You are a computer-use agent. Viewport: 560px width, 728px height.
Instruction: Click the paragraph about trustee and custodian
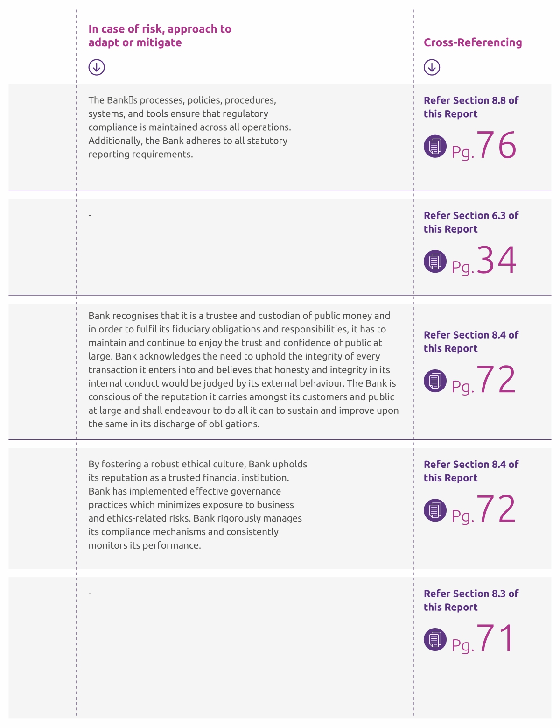click(243, 370)
